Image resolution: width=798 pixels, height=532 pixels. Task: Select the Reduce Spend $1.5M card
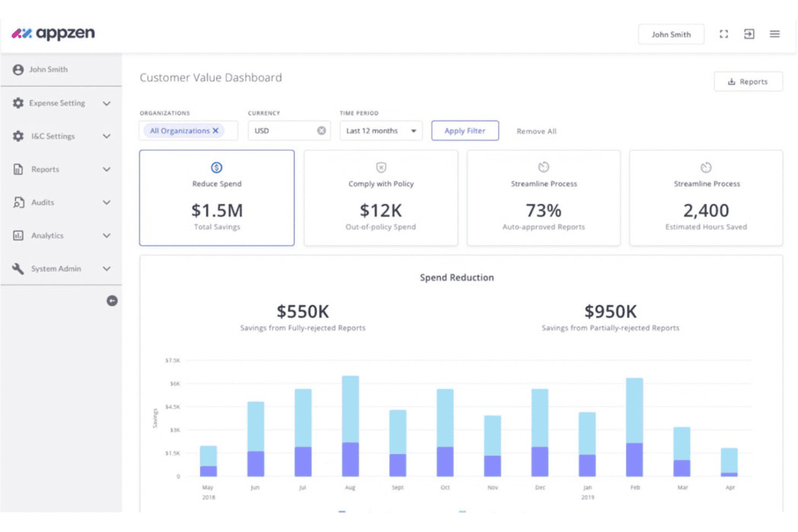pyautogui.click(x=217, y=198)
